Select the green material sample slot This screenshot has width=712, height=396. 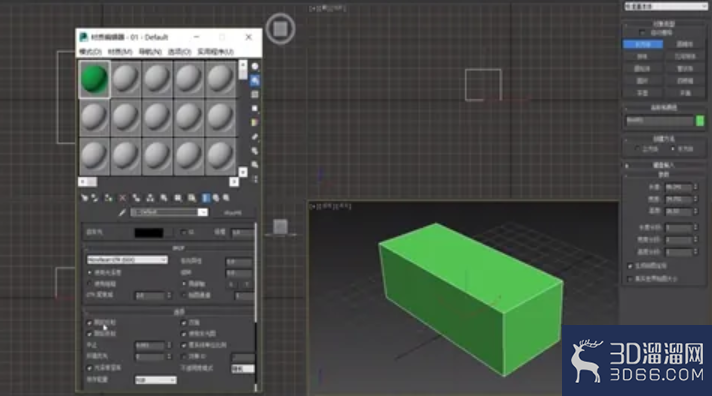click(x=94, y=79)
